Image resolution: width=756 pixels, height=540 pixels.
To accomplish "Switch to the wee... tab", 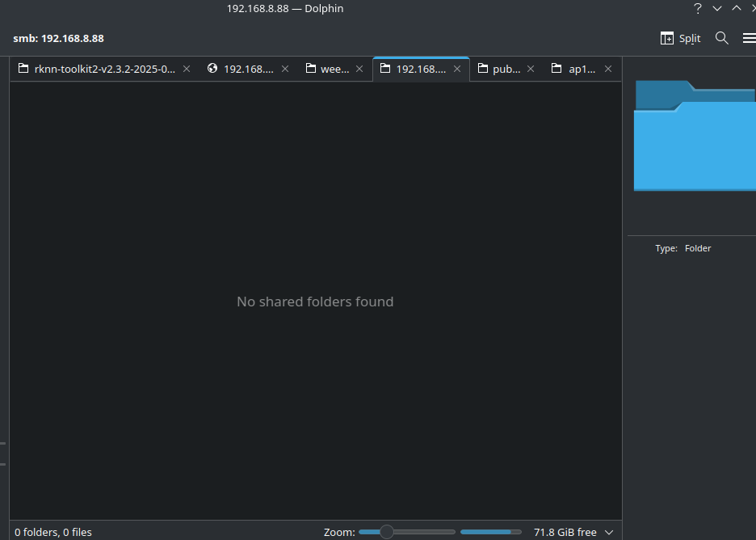I will [334, 69].
